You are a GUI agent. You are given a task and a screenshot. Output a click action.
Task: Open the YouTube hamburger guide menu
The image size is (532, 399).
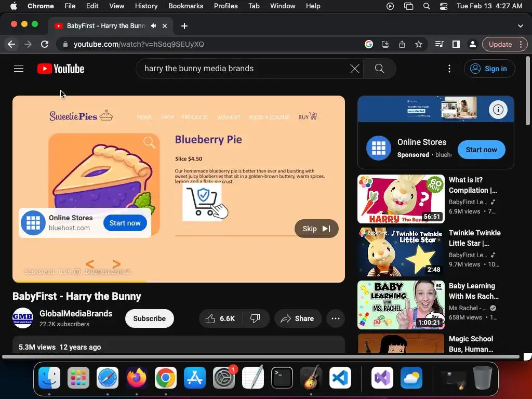pyautogui.click(x=19, y=69)
